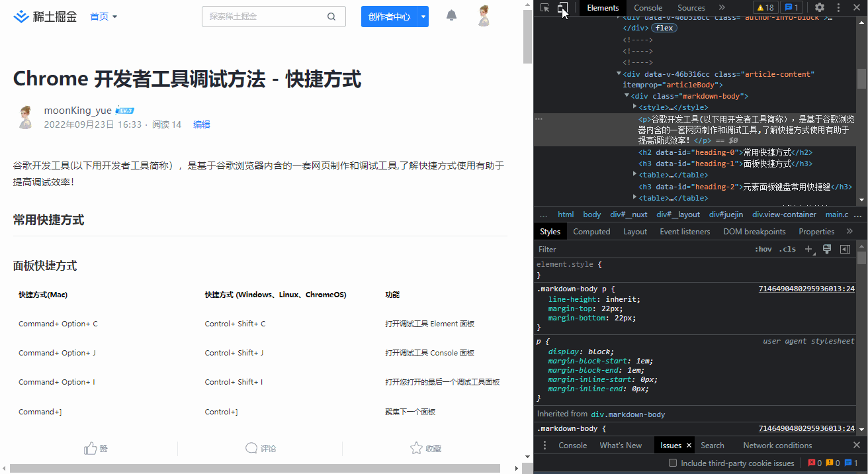This screenshot has width=868, height=474.
Task: Open the Properties tab
Action: pos(816,232)
